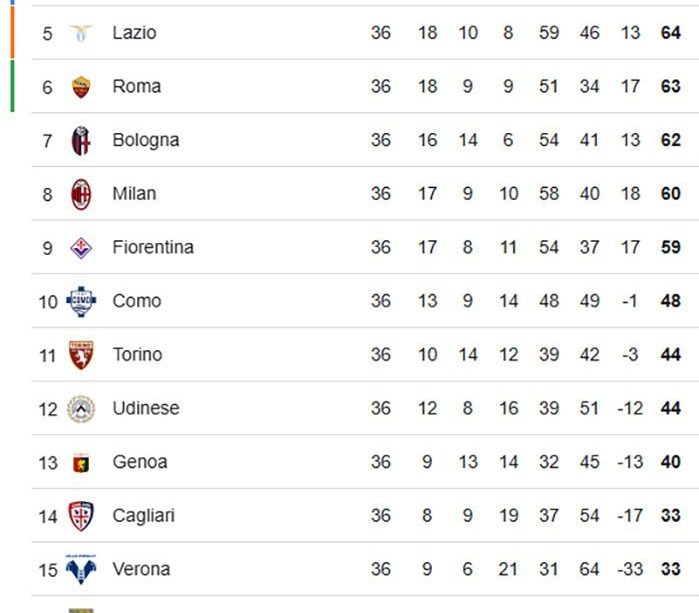Open the Roma team link
This screenshot has width=699, height=613.
coord(136,86)
